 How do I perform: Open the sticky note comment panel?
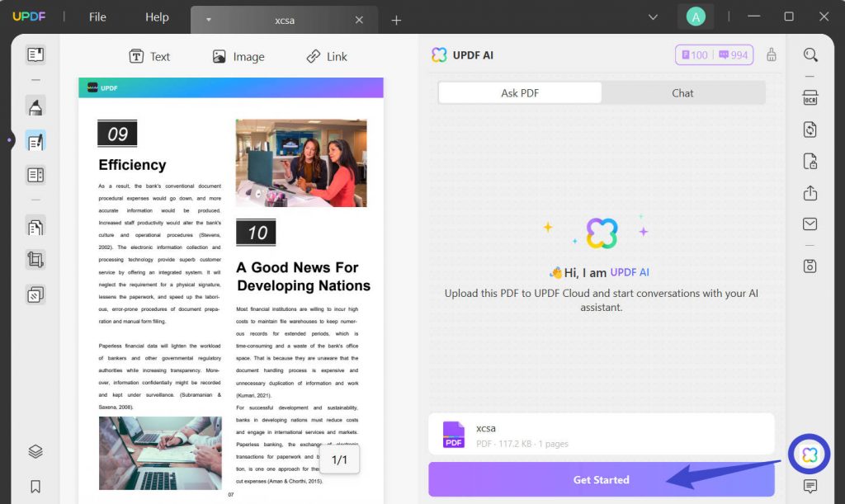click(x=810, y=487)
